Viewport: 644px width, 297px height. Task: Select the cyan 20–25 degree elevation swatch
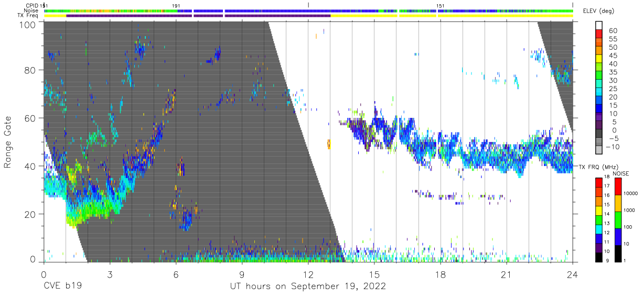pos(598,93)
